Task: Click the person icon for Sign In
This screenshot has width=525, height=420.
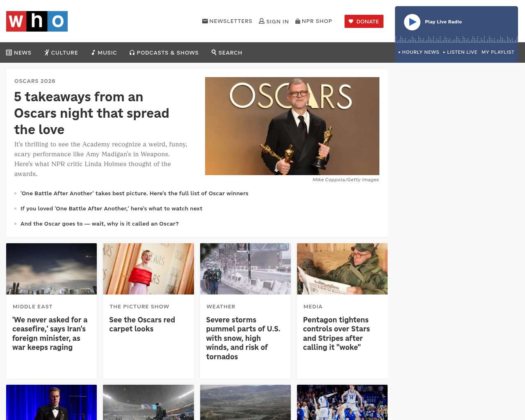Action: point(261,21)
